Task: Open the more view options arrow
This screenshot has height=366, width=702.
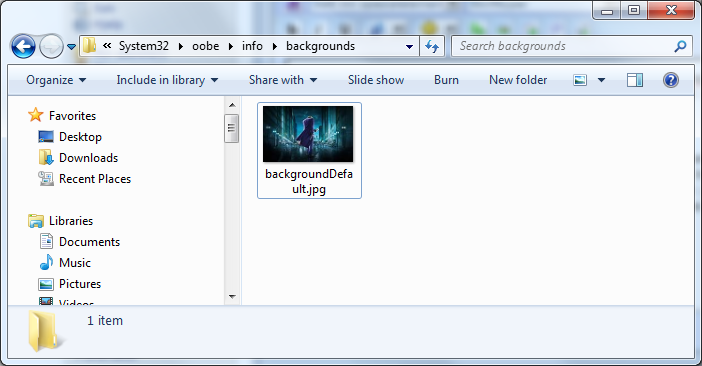Action: 601,80
